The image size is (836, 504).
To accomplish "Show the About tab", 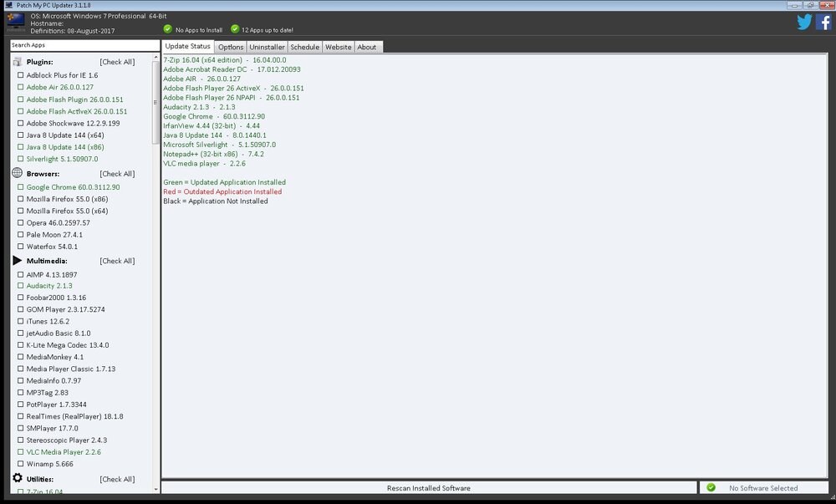I will 367,47.
